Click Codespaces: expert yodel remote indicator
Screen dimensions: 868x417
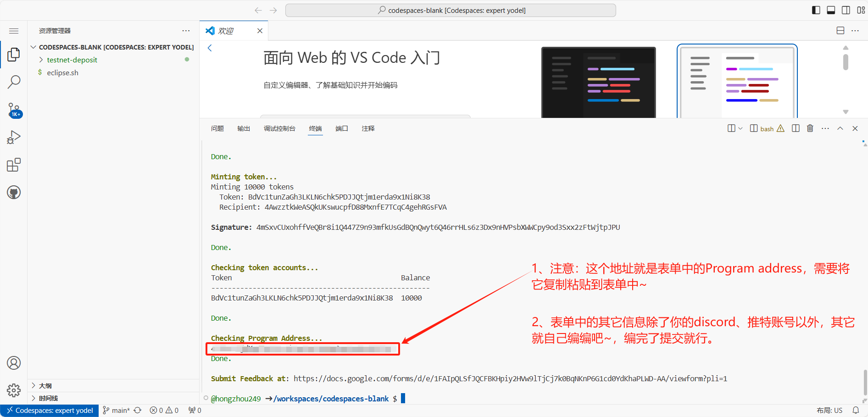(50, 411)
